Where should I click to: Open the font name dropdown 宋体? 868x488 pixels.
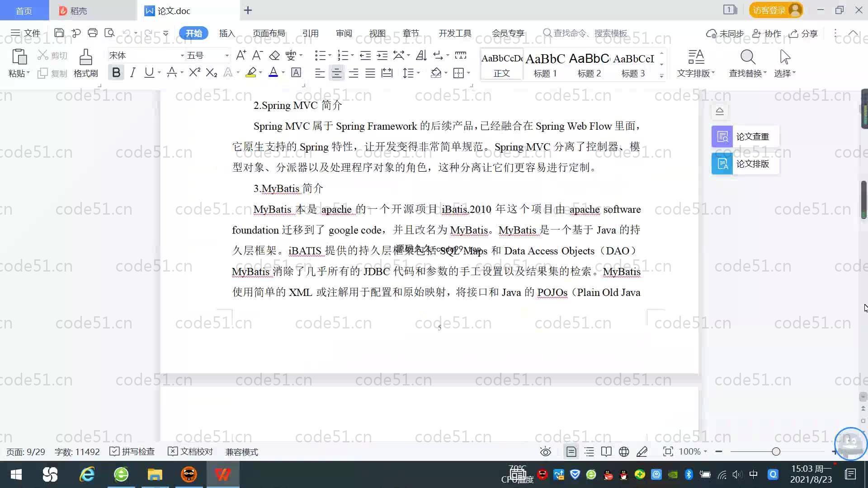click(182, 56)
